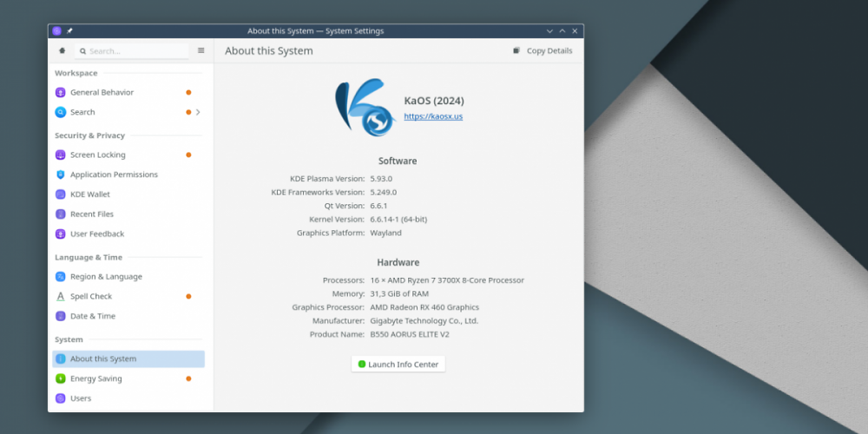Image resolution: width=868 pixels, height=434 pixels.
Task: Click the KDE Wallet icon
Action: click(x=61, y=194)
